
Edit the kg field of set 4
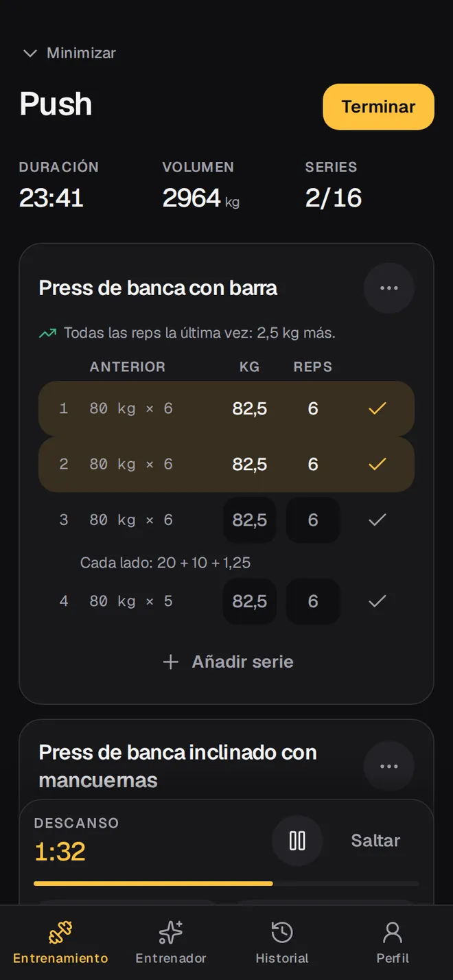pyautogui.click(x=250, y=602)
